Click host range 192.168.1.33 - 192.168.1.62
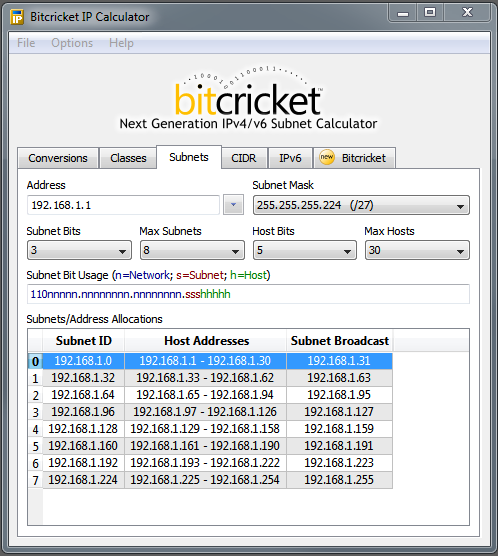Screen dimensions: 498x556 click(205, 378)
